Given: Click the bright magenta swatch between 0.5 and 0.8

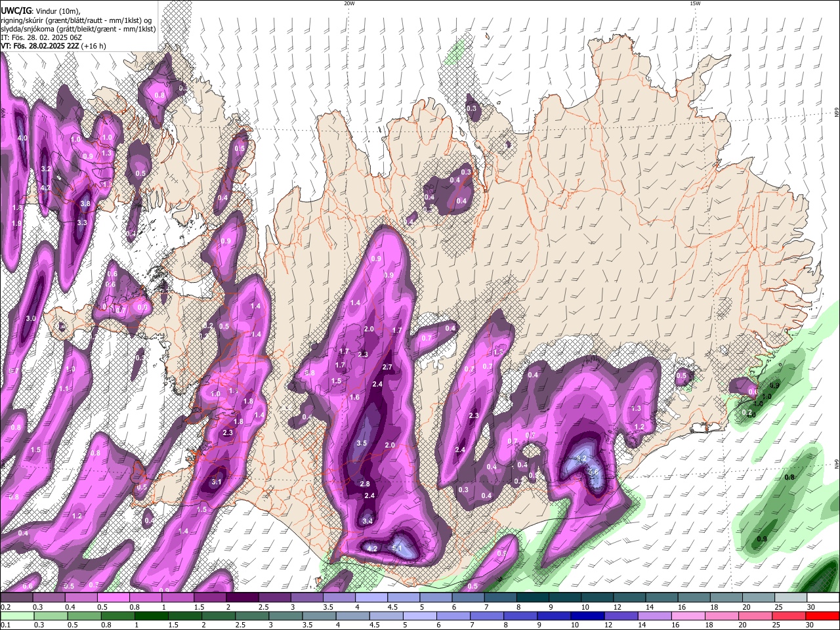Looking at the screenshot, I should tap(113, 597).
